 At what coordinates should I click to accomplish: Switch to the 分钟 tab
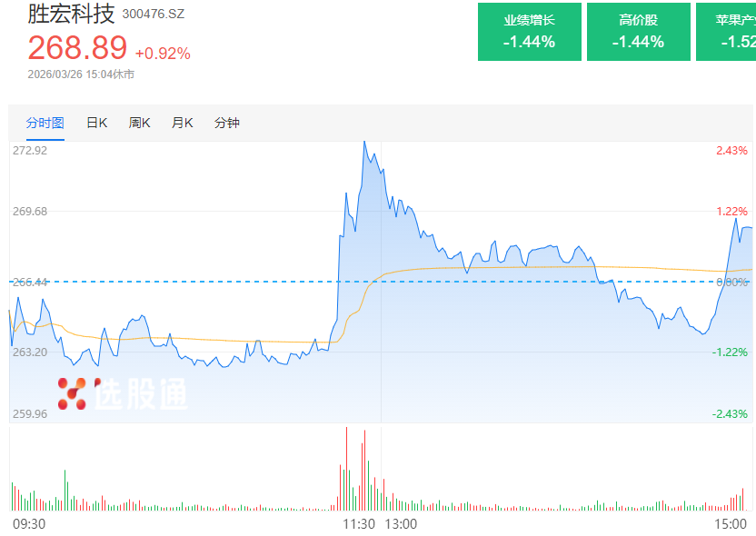pyautogui.click(x=227, y=123)
